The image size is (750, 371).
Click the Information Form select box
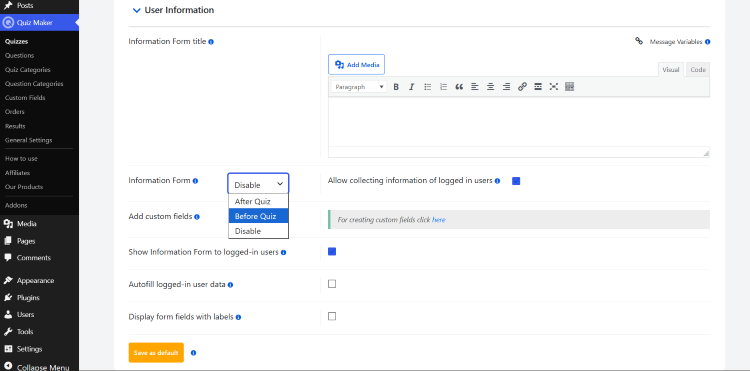click(258, 184)
